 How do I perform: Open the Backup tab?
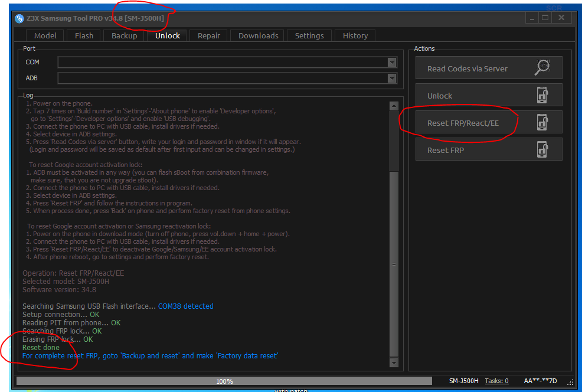pyautogui.click(x=125, y=35)
